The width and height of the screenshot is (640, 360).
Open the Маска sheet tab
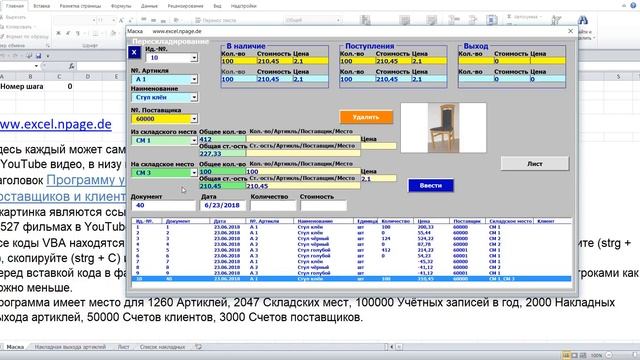pyautogui.click(x=15, y=347)
